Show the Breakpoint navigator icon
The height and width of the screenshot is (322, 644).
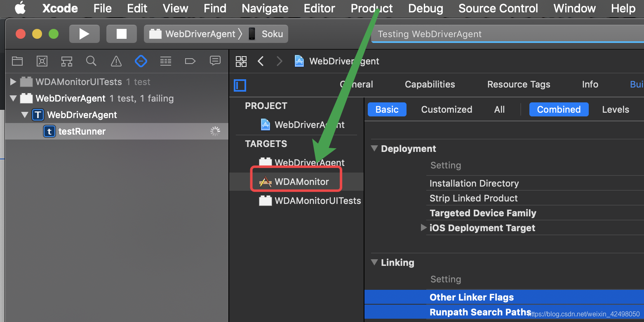(x=190, y=62)
